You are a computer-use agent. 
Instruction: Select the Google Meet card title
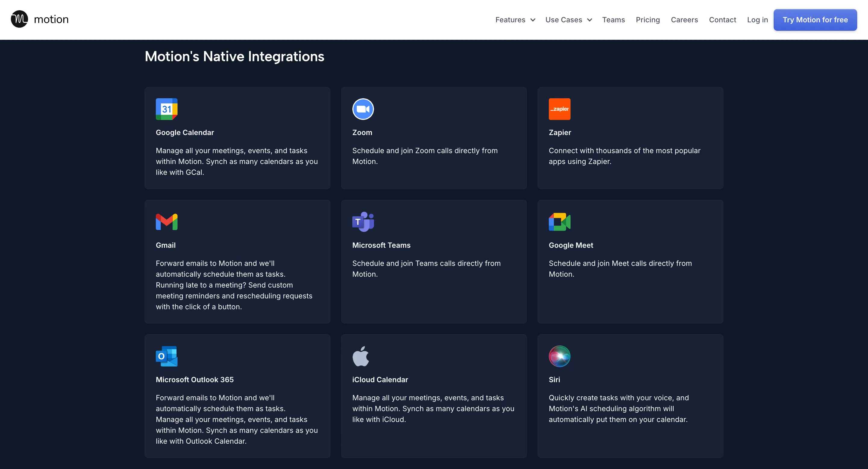571,245
